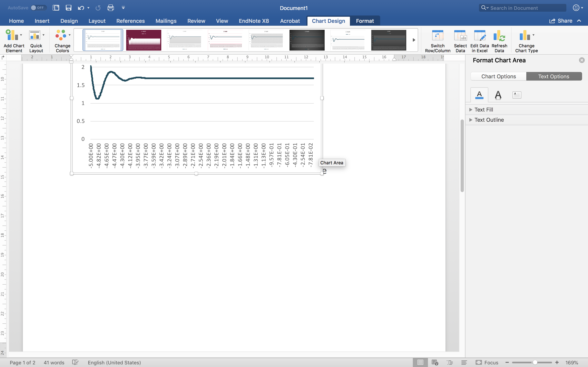Click Edit Data in Excel
Image resolution: width=588 pixels, height=367 pixels.
coord(479,36)
